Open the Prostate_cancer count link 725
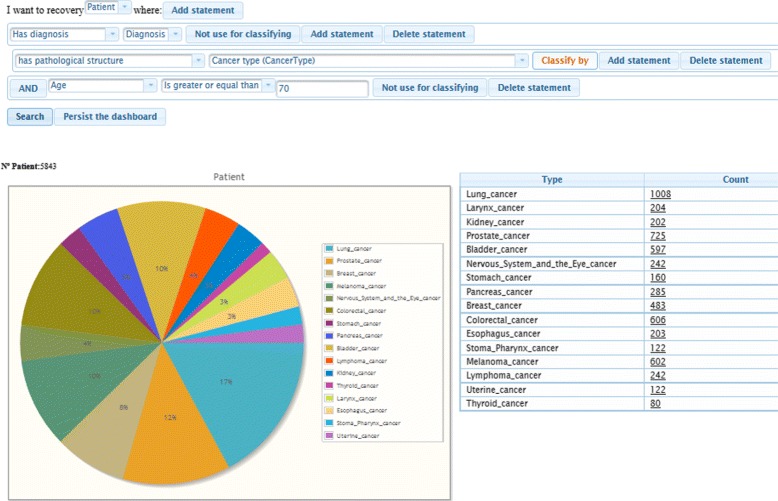778x501 pixels. [x=657, y=236]
